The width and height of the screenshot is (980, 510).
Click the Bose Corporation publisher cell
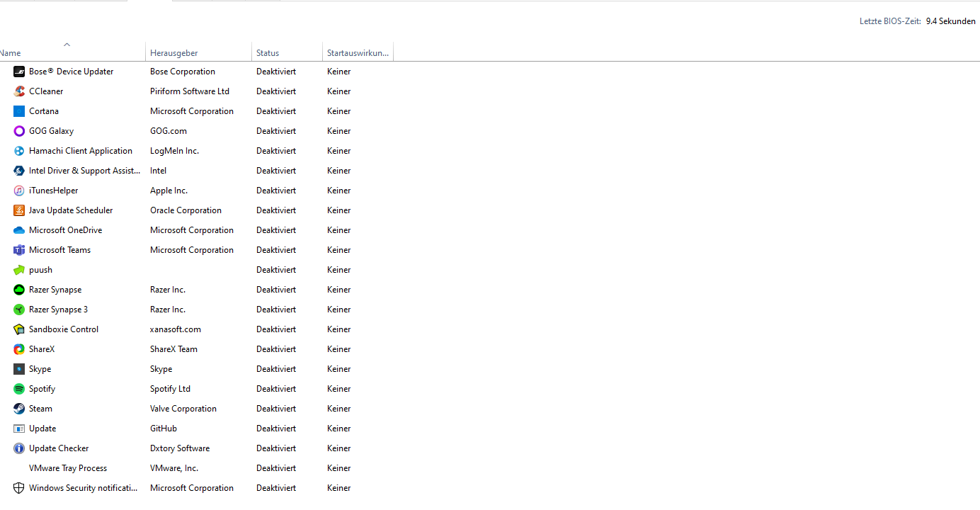click(x=183, y=72)
